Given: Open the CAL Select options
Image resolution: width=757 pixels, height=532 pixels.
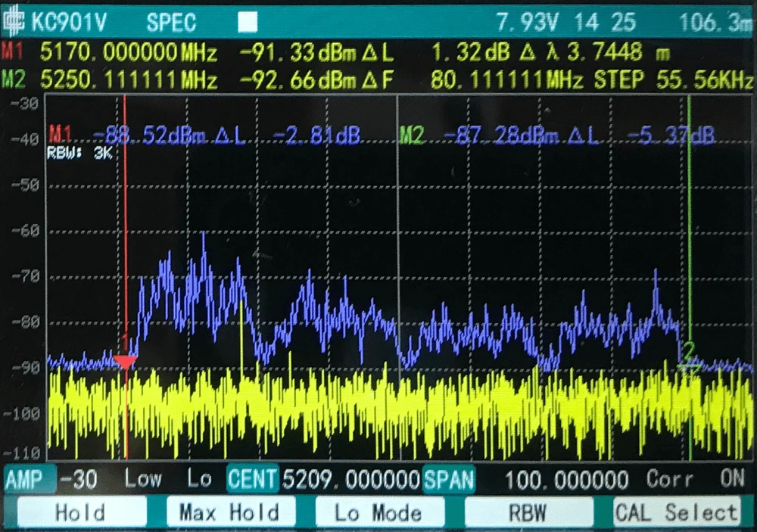Looking at the screenshot, I should click(x=680, y=512).
